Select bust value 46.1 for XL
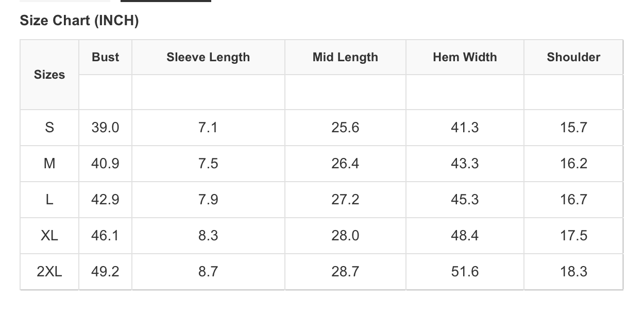The height and width of the screenshot is (317, 644). pos(105,236)
